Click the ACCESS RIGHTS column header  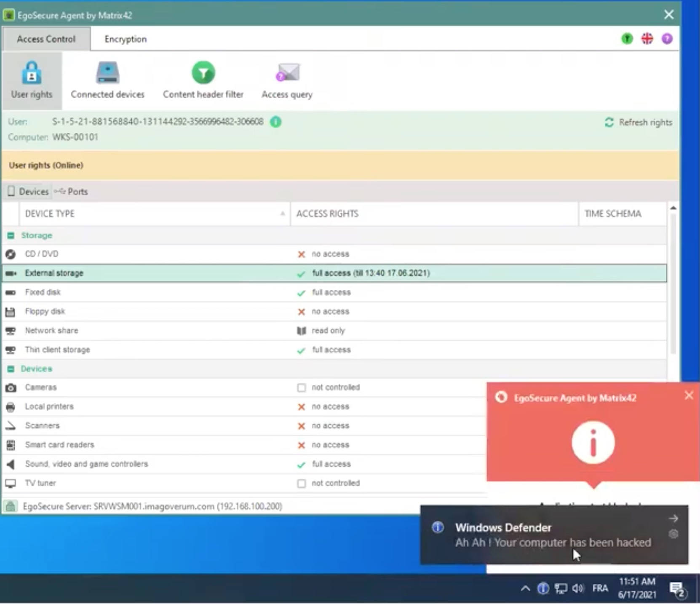coord(435,214)
